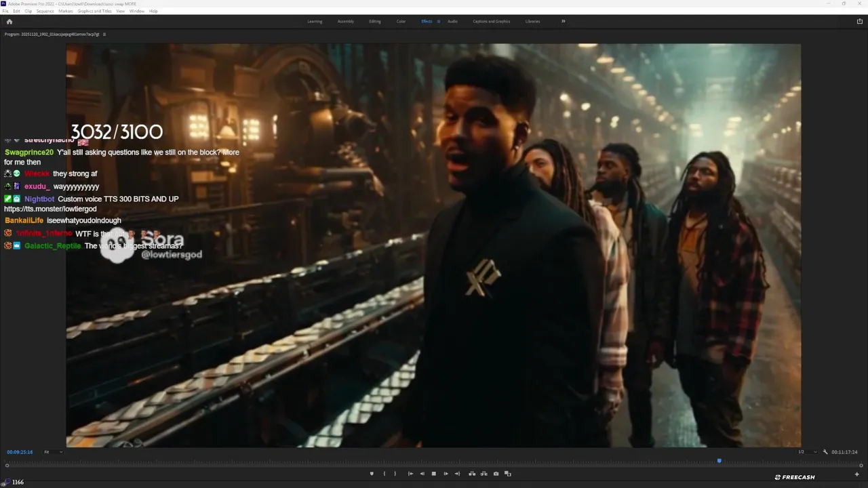The width and height of the screenshot is (868, 488).
Task: Open the Graphics and Titles menu
Action: [x=95, y=11]
